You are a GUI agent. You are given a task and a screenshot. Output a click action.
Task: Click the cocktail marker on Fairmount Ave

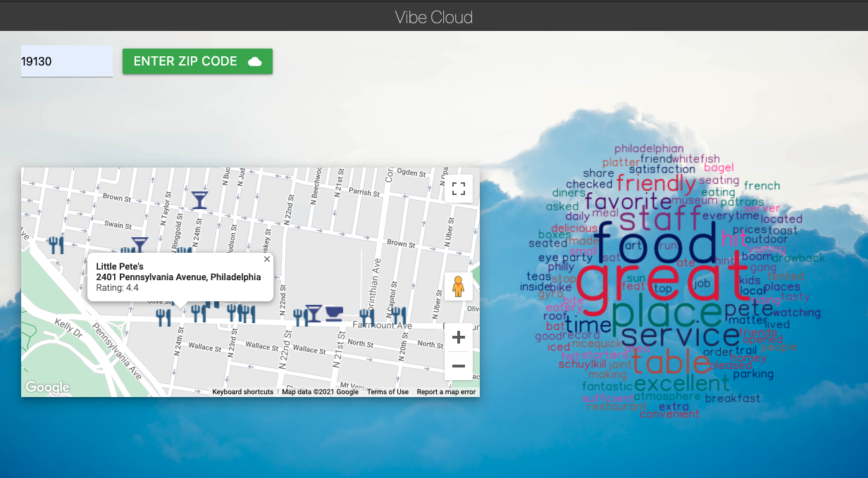click(x=314, y=313)
